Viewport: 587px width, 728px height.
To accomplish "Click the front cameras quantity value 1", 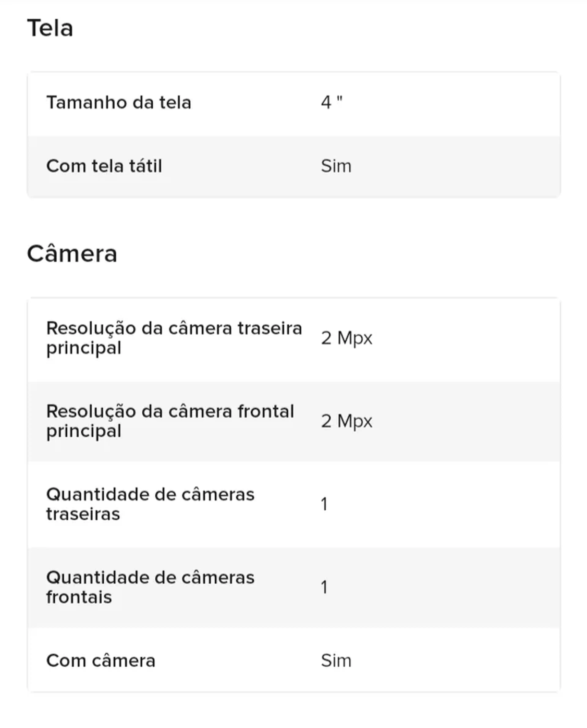I will pyautogui.click(x=324, y=587).
